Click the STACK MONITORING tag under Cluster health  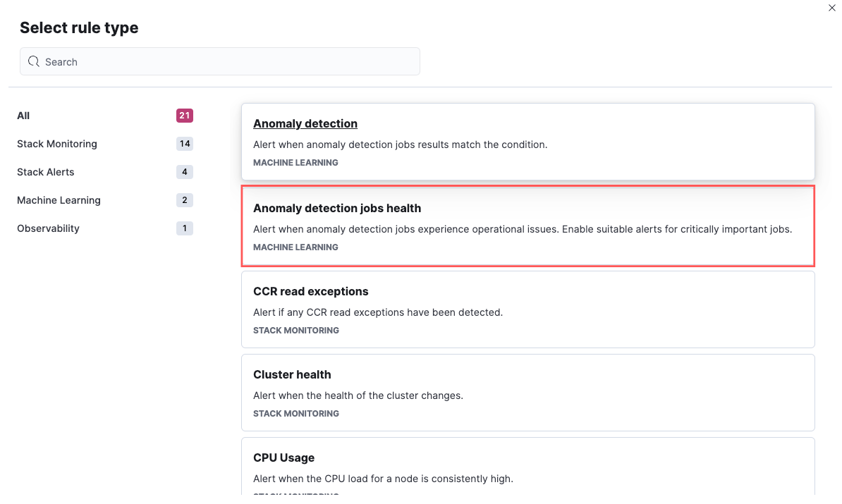[295, 413]
